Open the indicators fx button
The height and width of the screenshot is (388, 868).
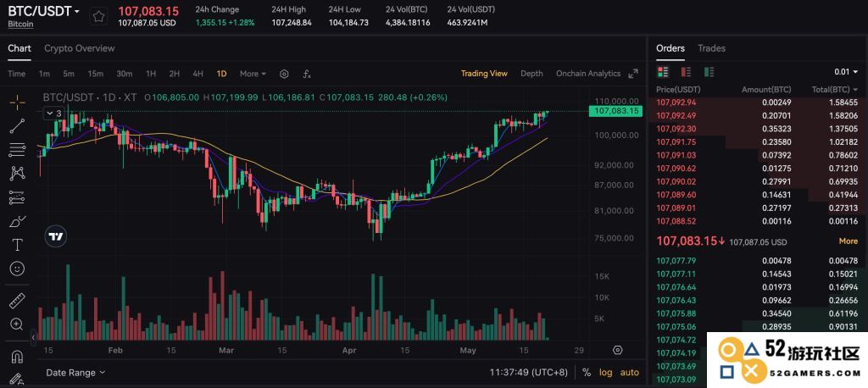[x=307, y=74]
